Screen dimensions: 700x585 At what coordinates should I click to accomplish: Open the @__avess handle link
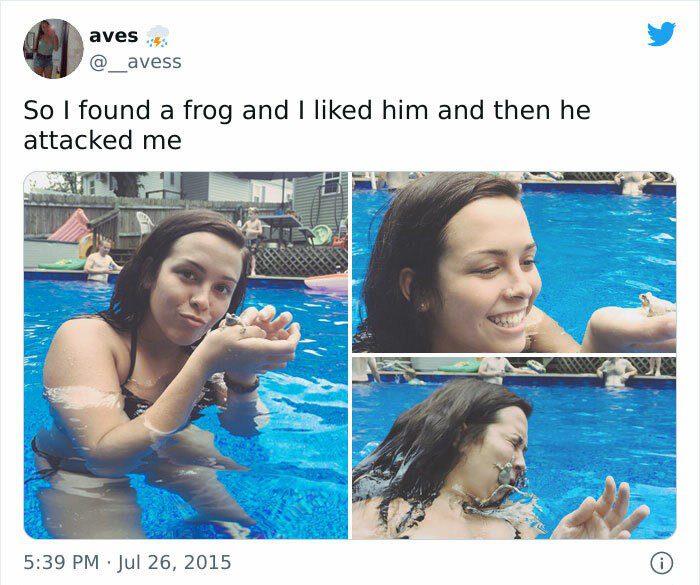[x=136, y=62]
